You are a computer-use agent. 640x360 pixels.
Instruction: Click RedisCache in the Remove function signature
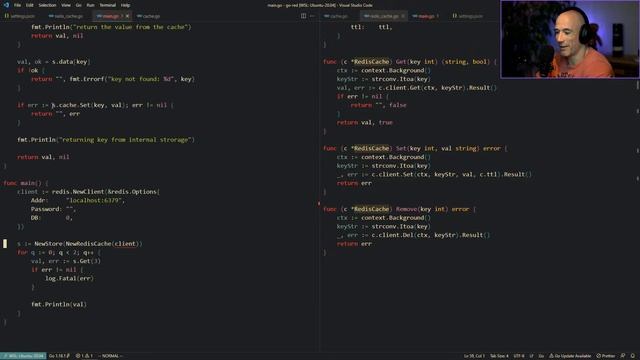[371, 209]
